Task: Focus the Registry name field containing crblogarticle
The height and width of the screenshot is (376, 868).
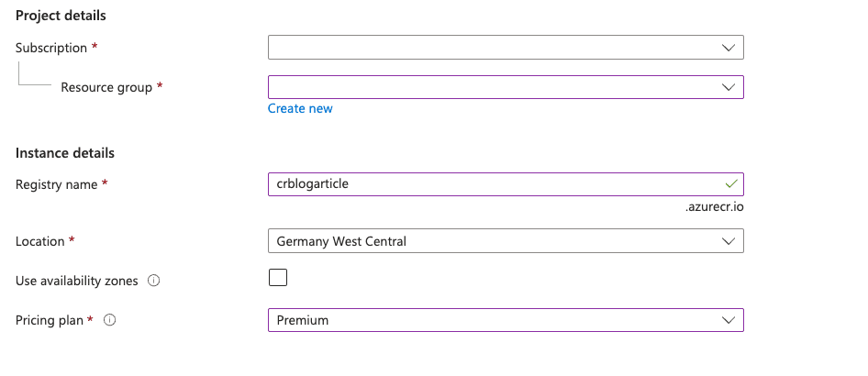Action: [506, 184]
